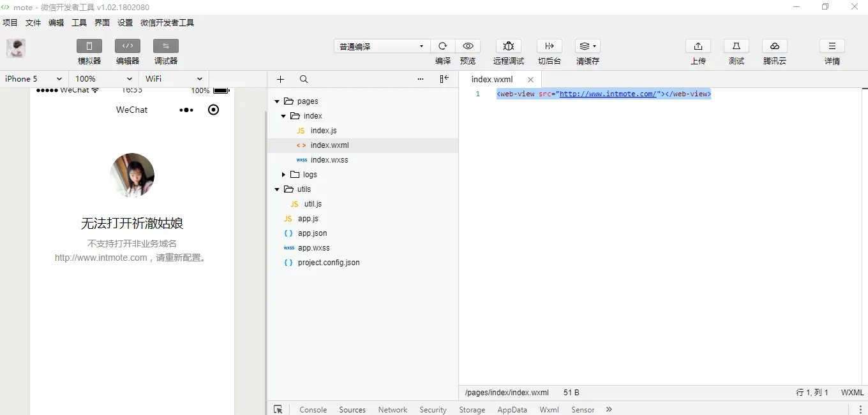Open the three-dot more options in file panel
The height and width of the screenshot is (415, 868).
coord(421,79)
